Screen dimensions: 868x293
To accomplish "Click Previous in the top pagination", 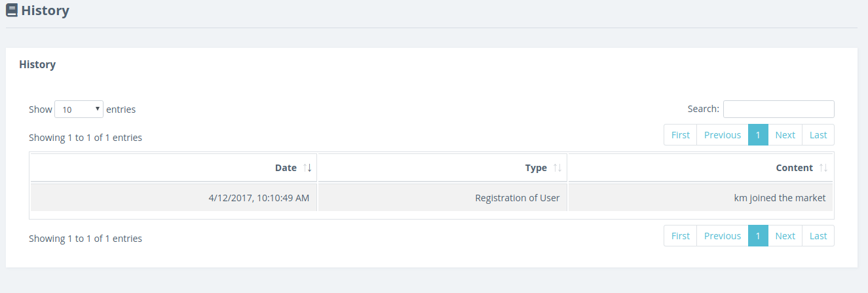I will pyautogui.click(x=723, y=135).
